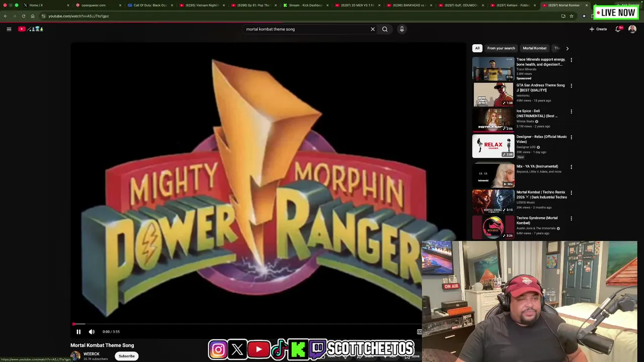This screenshot has width=644, height=362.
Task: Select the All filter chip
Action: tap(477, 48)
